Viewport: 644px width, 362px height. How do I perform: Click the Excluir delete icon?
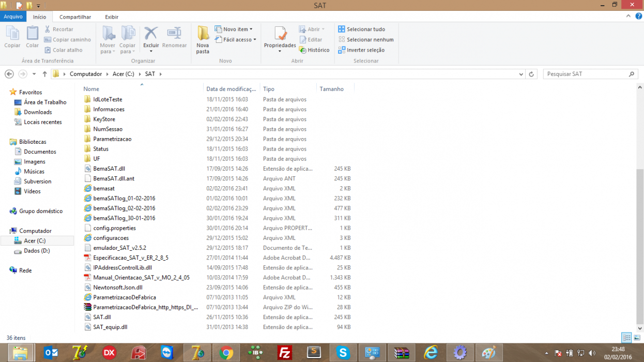point(151,39)
